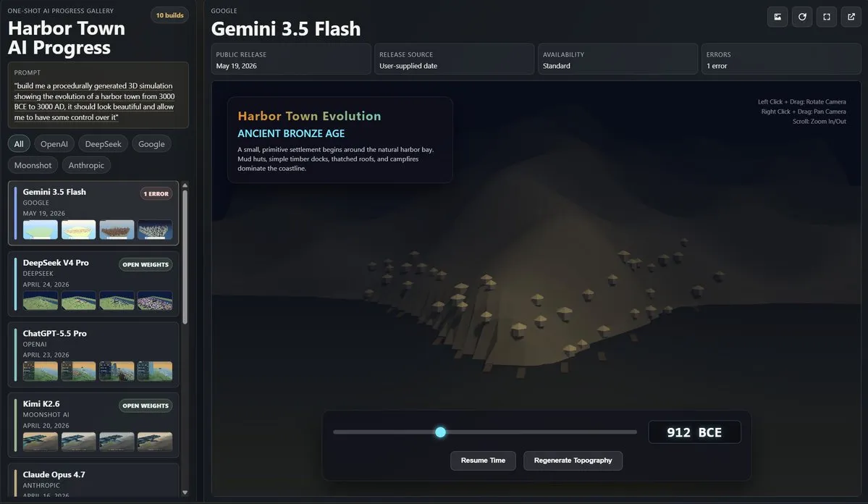Click the sidebar scroll up arrow
868x504 pixels.
coord(185,185)
